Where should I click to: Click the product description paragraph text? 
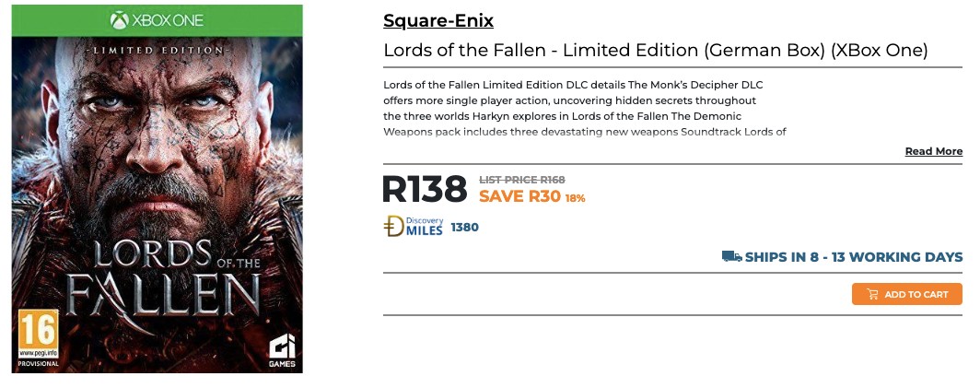click(571, 108)
